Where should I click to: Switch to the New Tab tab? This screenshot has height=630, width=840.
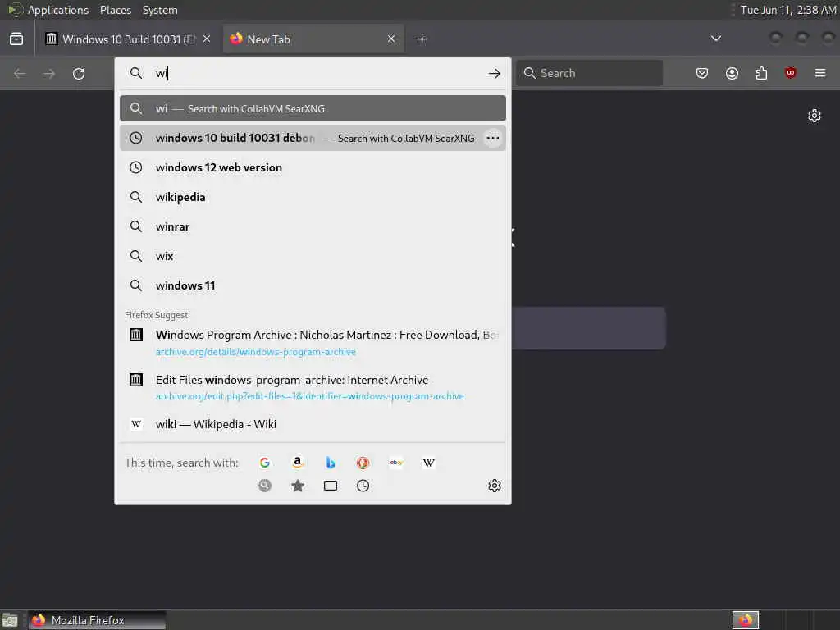[x=313, y=39]
